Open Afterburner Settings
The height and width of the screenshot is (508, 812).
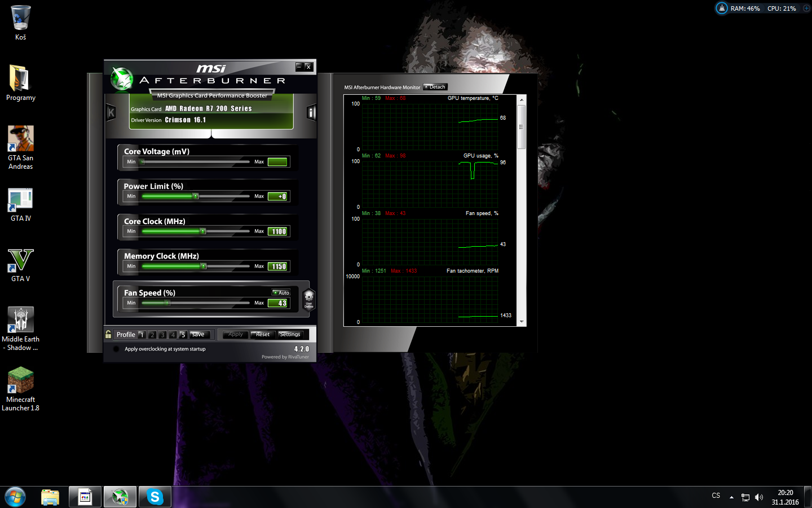pyautogui.click(x=290, y=335)
